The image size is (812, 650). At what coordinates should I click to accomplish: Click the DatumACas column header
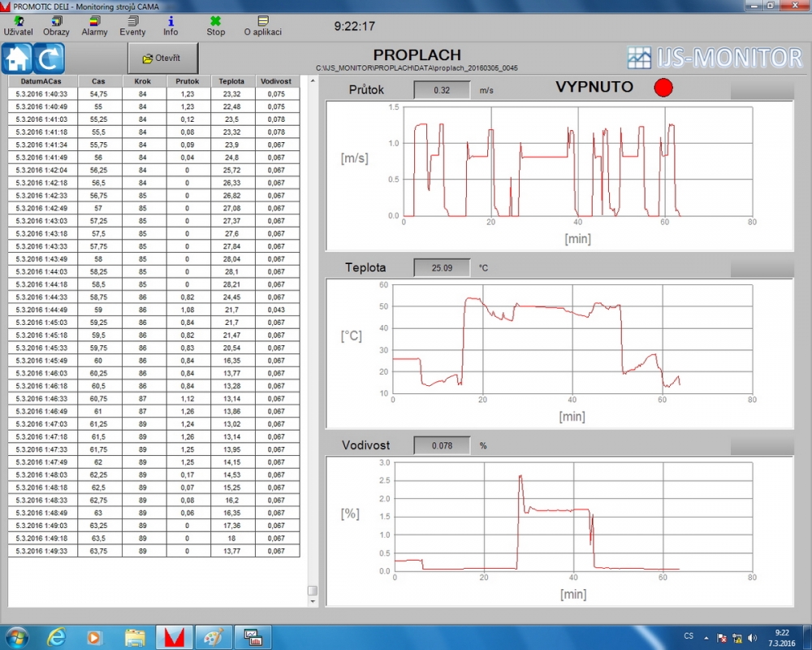coord(41,81)
